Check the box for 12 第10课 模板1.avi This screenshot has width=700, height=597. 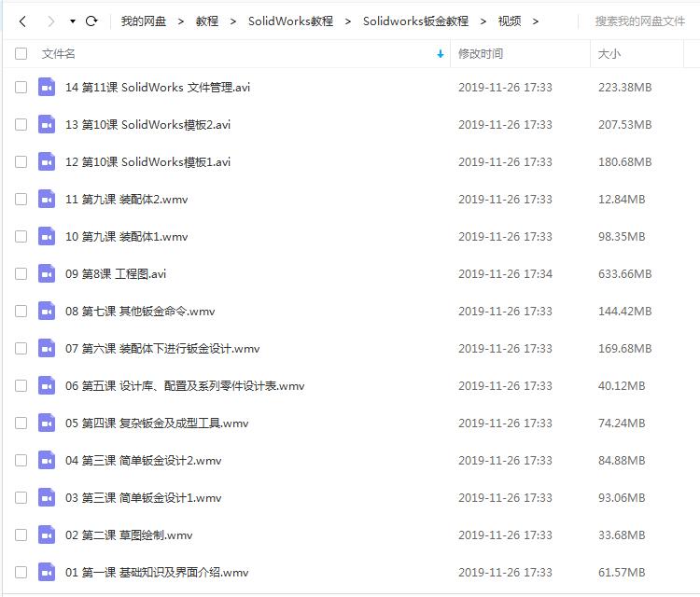click(x=21, y=161)
